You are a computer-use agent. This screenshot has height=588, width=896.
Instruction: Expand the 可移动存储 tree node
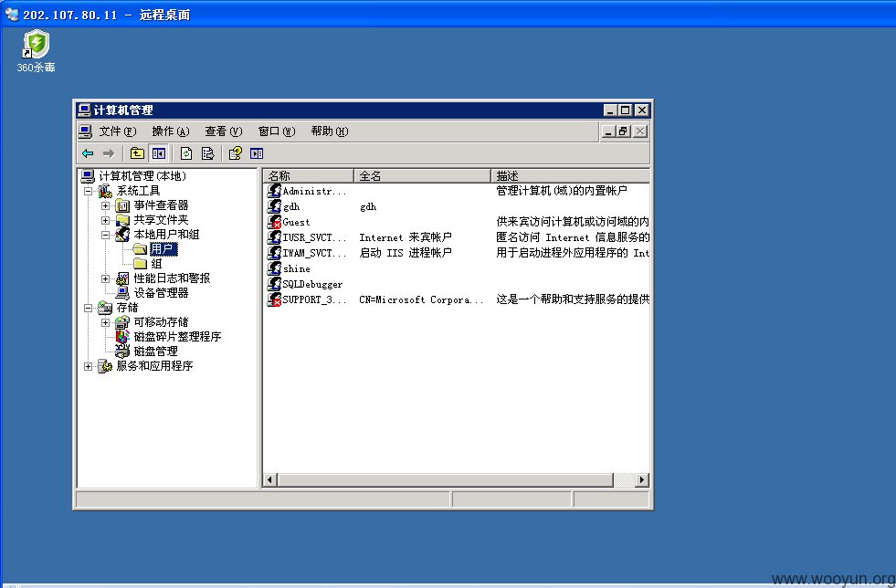(105, 322)
